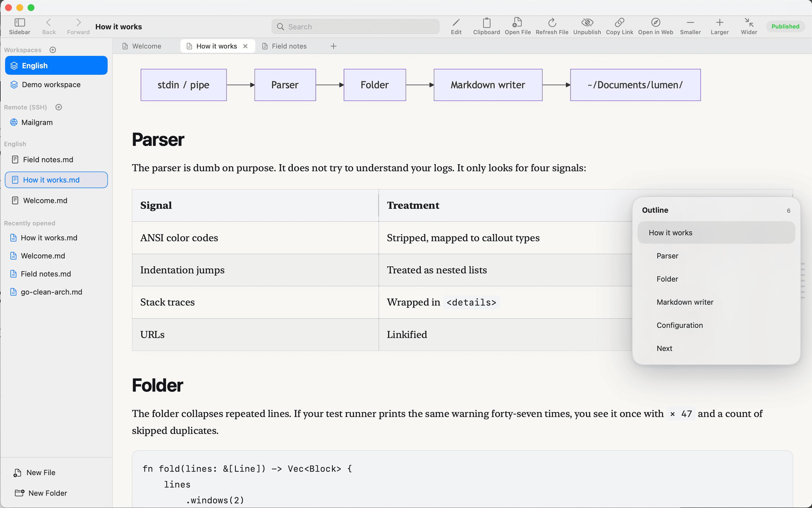
Task: Open Field notes.md in English file list
Action: (56, 159)
